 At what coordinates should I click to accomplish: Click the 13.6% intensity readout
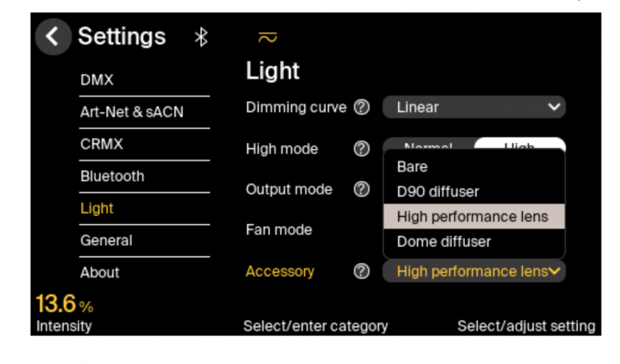click(65, 304)
